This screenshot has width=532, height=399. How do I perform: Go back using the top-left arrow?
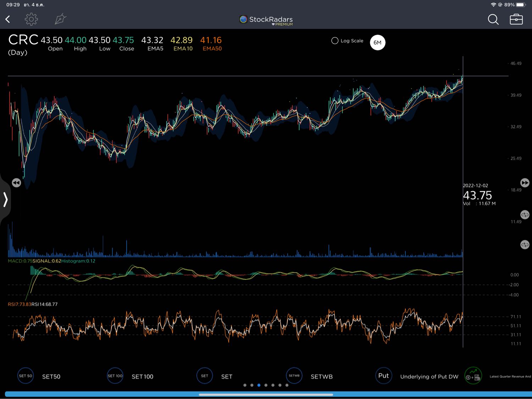coord(8,19)
